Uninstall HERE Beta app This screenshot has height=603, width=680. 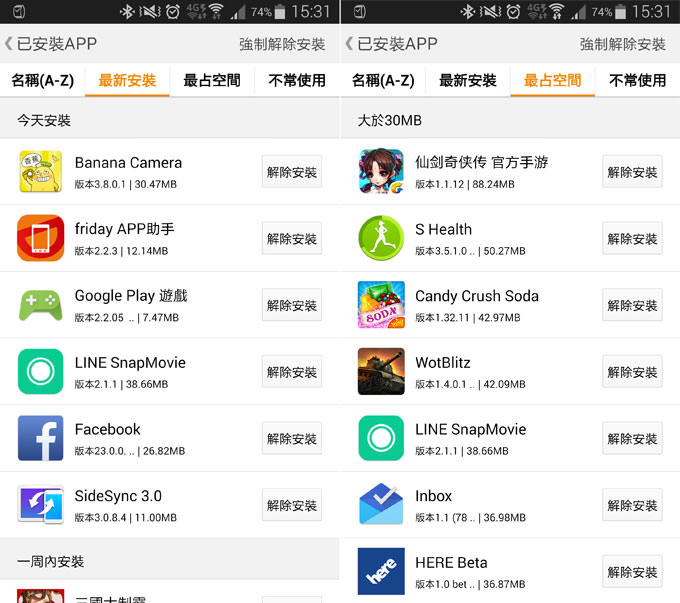632,572
